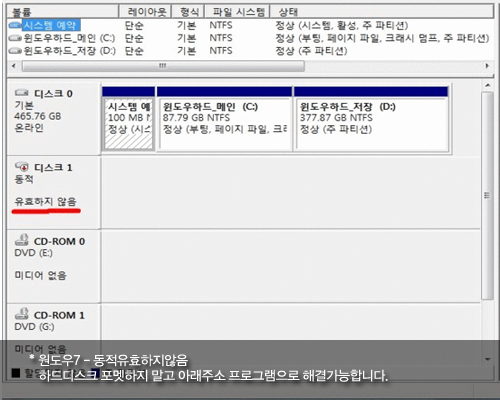Click the up arrow of disk pane scrollbar
The image size is (500, 400).
[488, 86]
